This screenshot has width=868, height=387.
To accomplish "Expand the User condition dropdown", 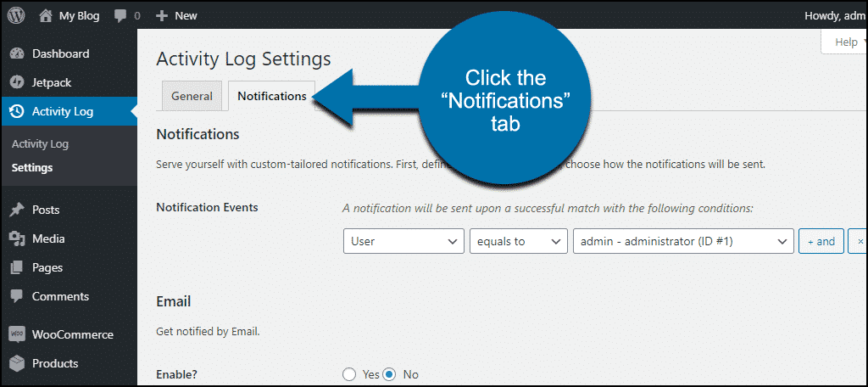I will tap(403, 241).
